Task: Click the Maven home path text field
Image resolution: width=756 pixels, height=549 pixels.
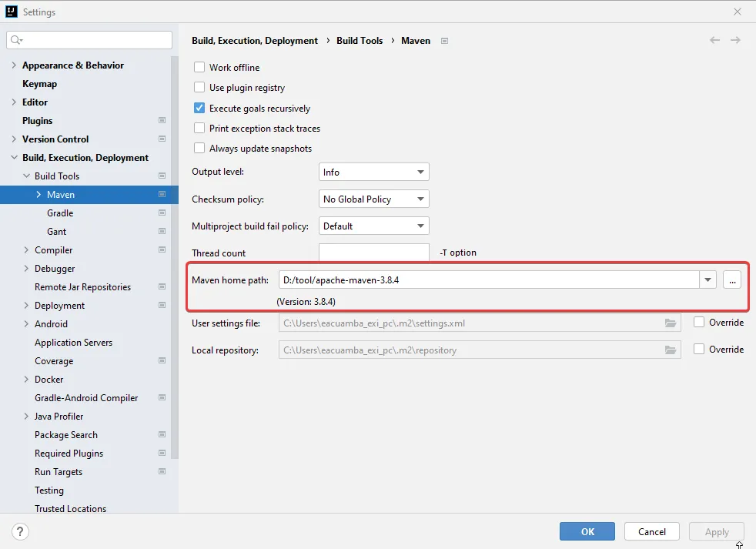Action: (489, 280)
